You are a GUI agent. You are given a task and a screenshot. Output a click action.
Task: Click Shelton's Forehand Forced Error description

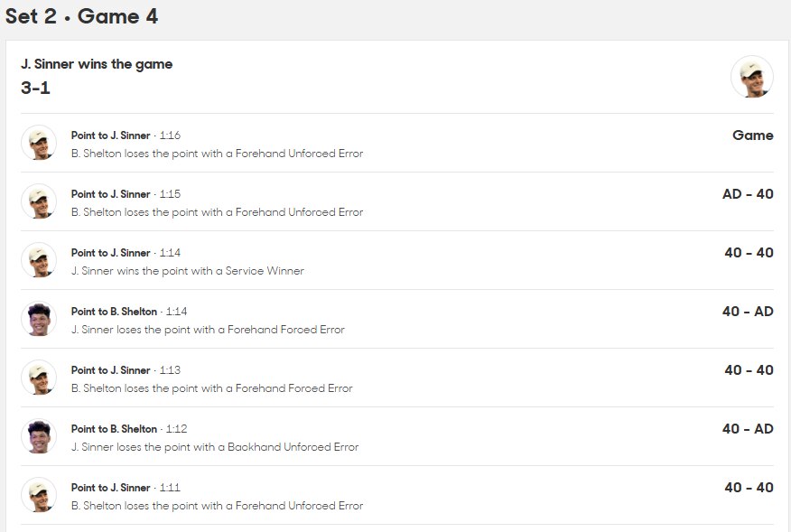click(x=211, y=388)
